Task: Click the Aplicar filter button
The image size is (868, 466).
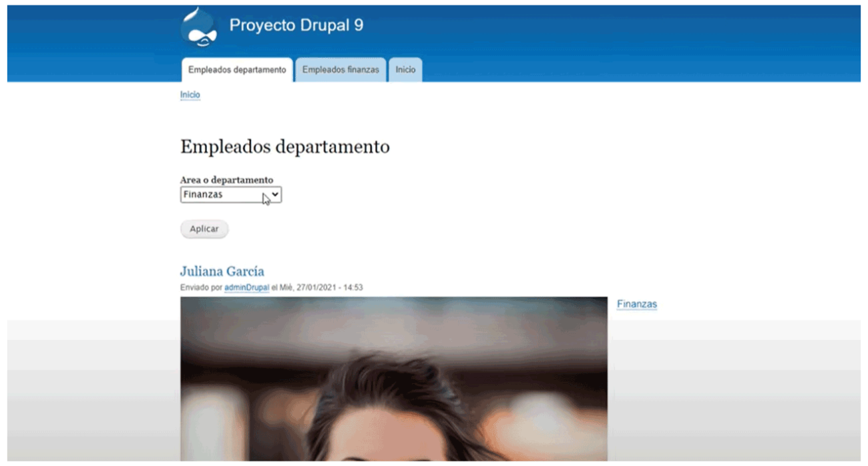Action: click(204, 229)
